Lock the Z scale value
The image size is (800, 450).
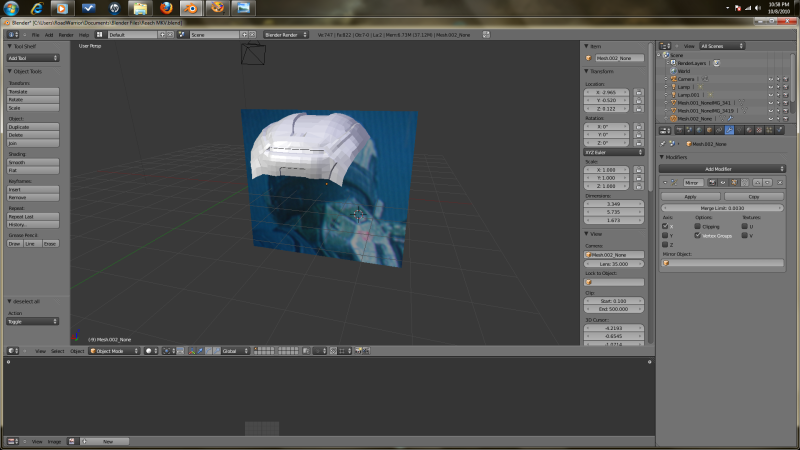638,186
